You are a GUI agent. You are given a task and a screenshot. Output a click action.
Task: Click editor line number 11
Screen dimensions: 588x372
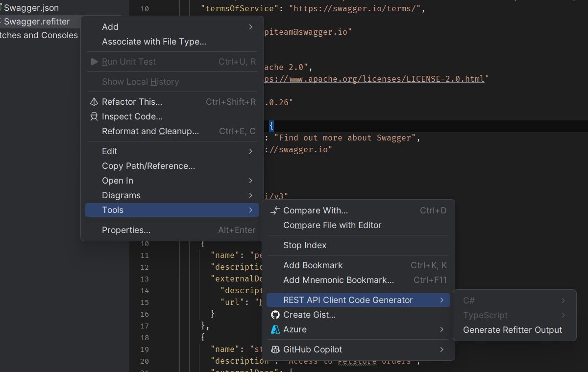[145, 256]
